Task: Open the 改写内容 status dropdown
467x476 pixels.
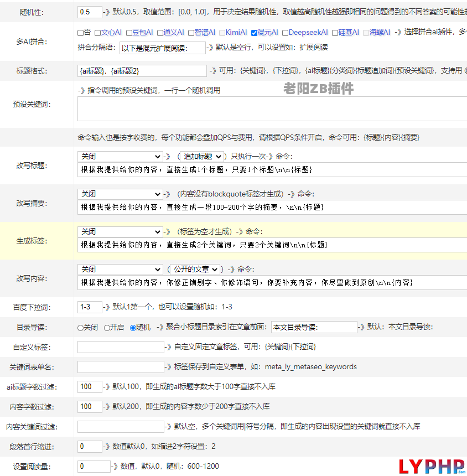Action: (120, 269)
